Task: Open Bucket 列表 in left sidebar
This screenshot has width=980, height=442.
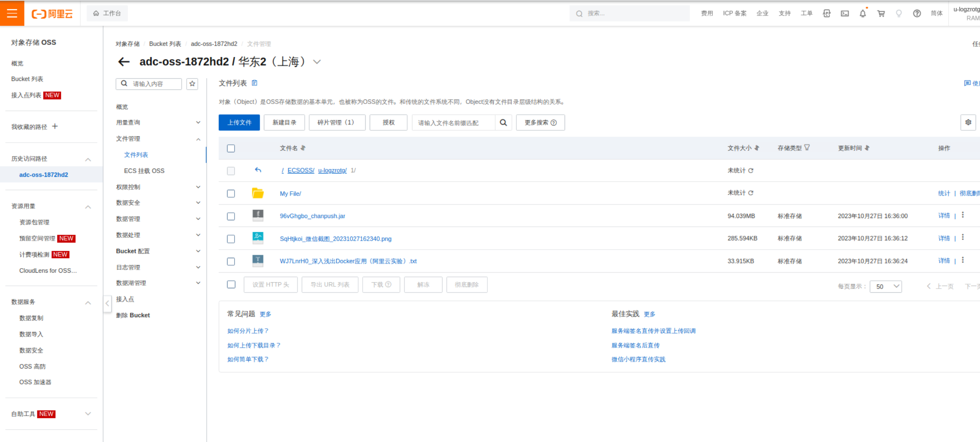Action: [x=27, y=79]
